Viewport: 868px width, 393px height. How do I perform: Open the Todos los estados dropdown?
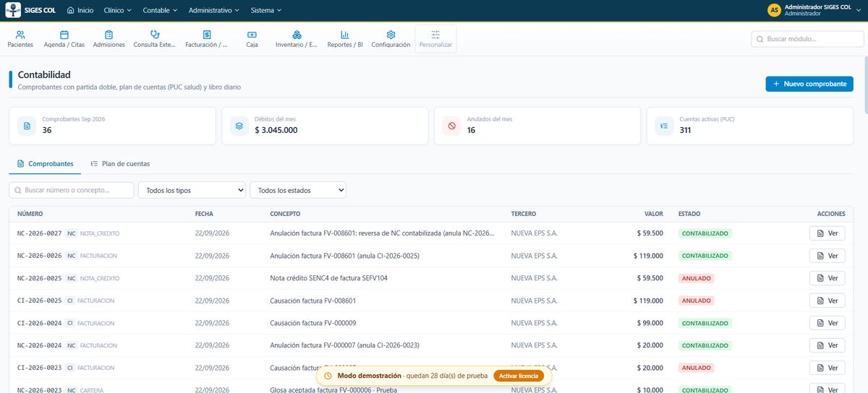click(298, 190)
